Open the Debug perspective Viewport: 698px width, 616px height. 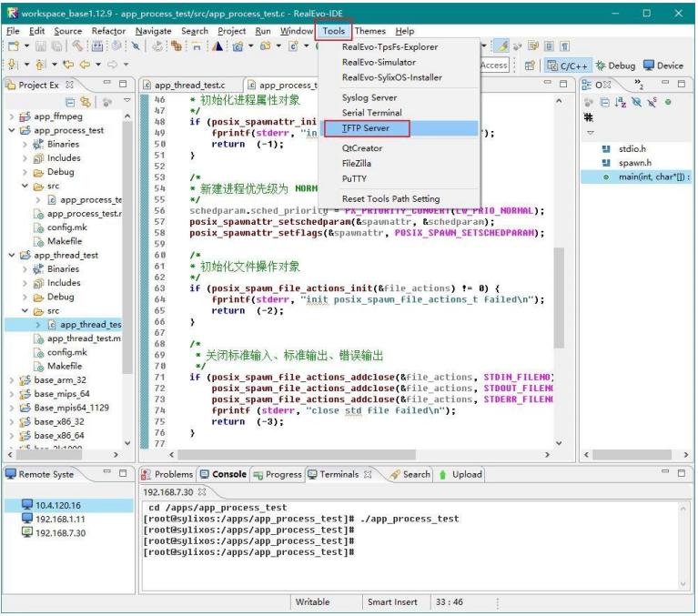tap(616, 66)
